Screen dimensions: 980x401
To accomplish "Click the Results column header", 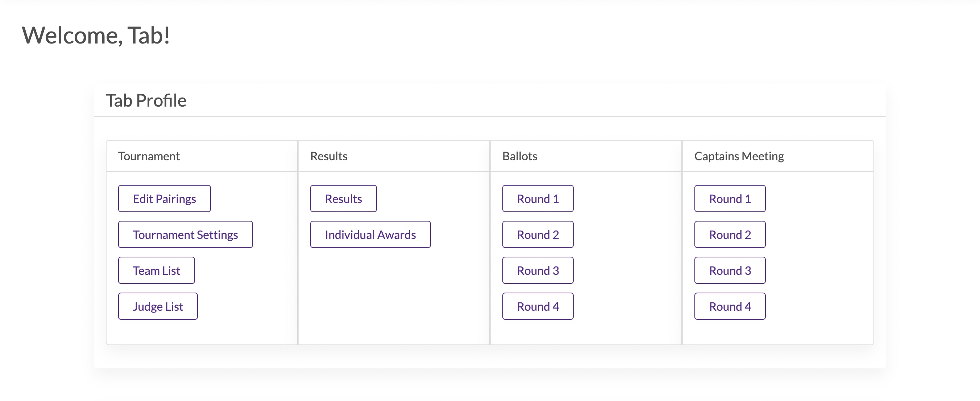I will tap(329, 156).
